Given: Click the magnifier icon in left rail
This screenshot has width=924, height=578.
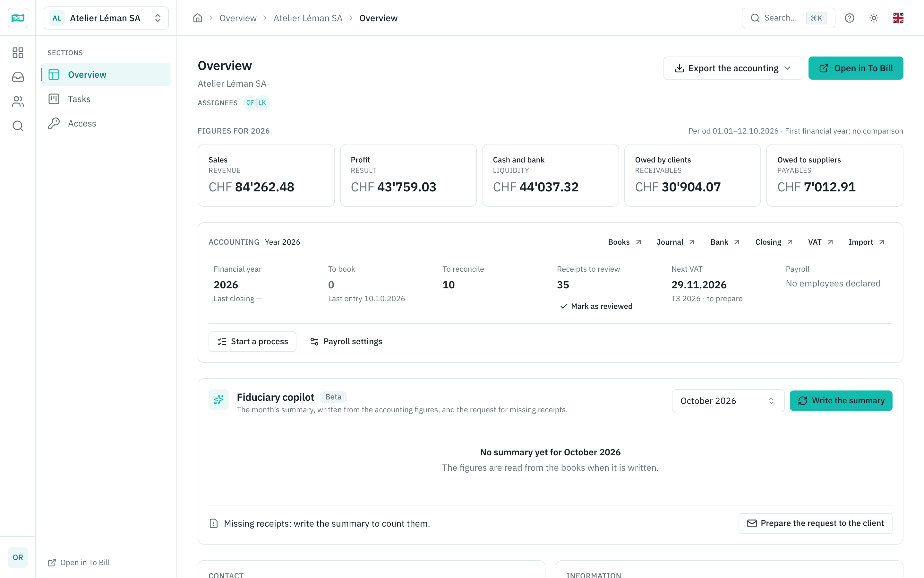Looking at the screenshot, I should click(x=18, y=126).
